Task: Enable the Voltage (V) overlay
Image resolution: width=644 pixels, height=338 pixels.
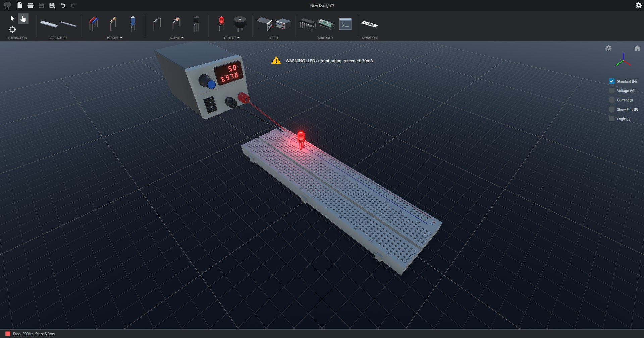Action: pyautogui.click(x=612, y=91)
